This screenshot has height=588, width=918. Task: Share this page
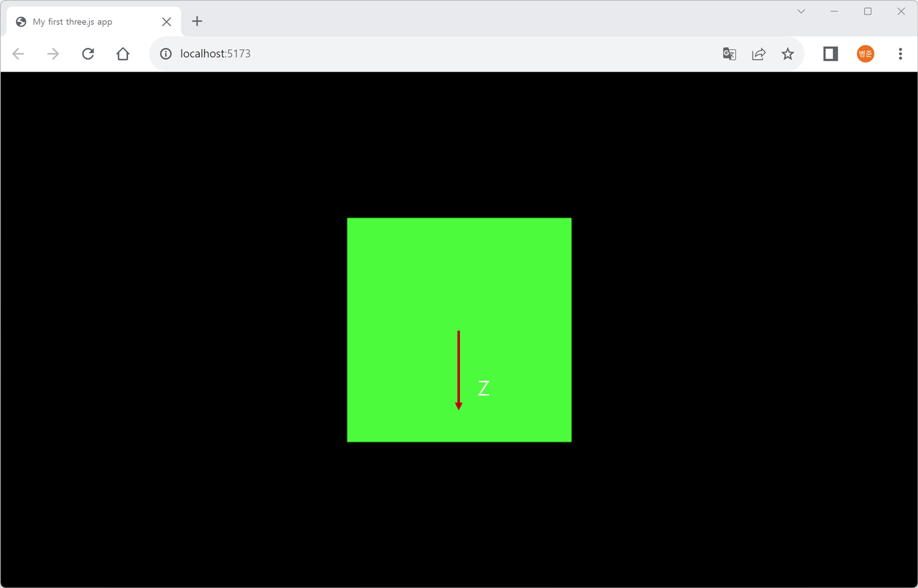point(759,54)
